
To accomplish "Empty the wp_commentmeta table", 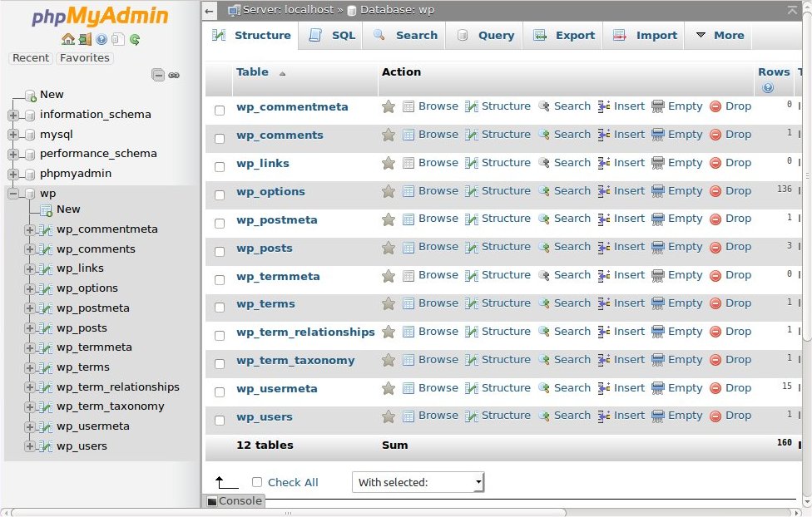I will coord(685,106).
